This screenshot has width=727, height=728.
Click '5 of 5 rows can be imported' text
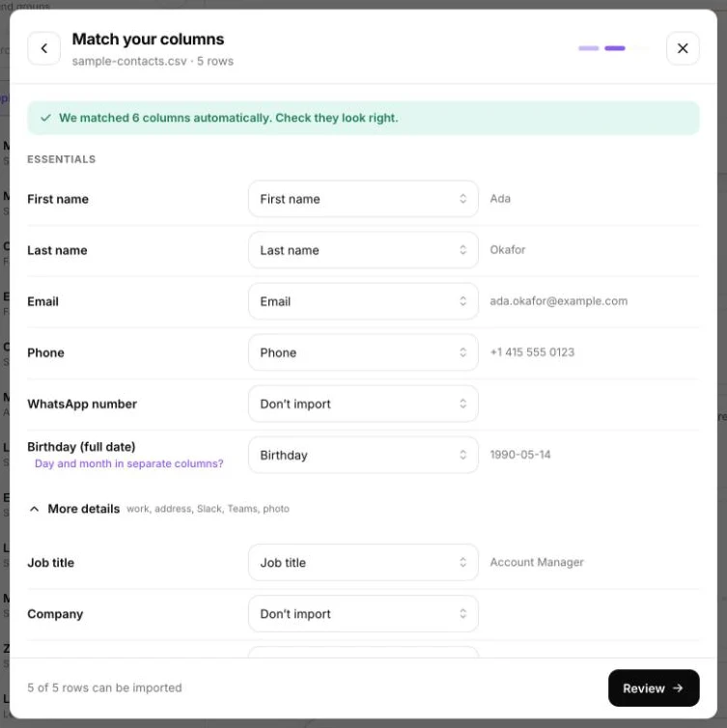(104, 687)
